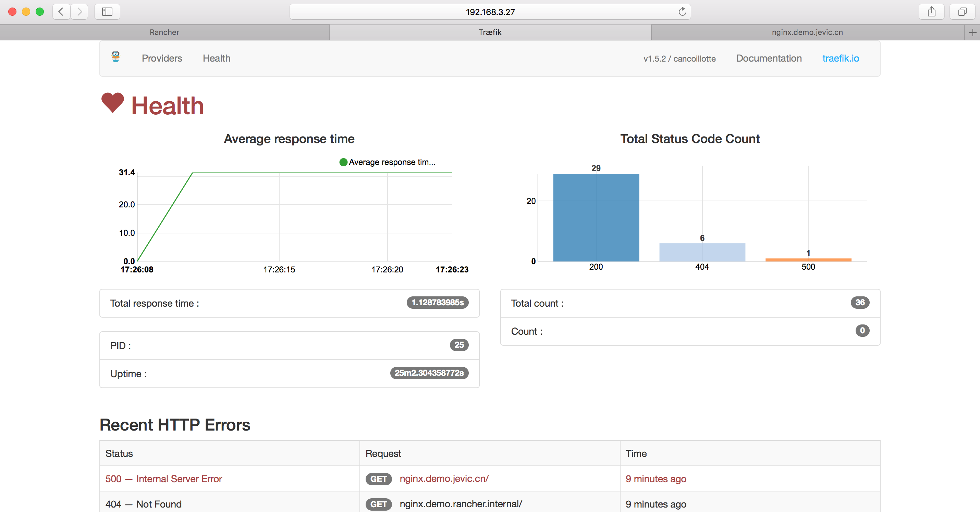Click the reload page icon
The image size is (980, 512).
click(x=682, y=11)
